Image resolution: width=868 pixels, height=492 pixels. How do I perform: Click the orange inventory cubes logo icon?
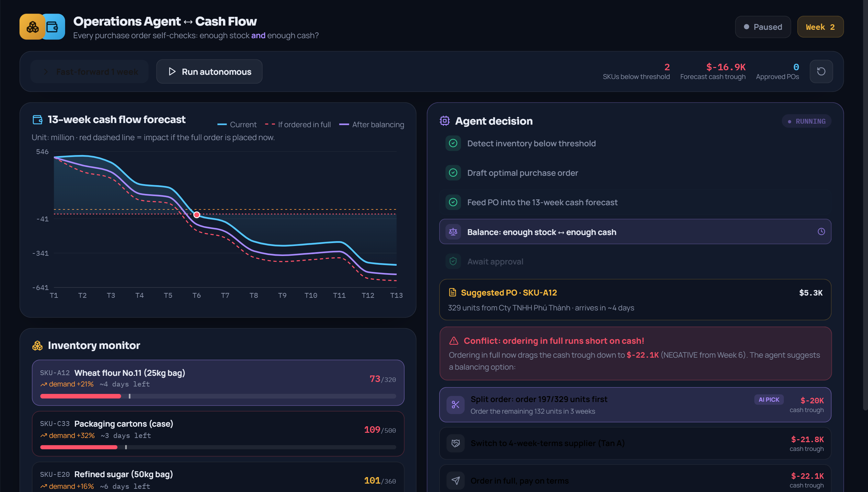(32, 27)
